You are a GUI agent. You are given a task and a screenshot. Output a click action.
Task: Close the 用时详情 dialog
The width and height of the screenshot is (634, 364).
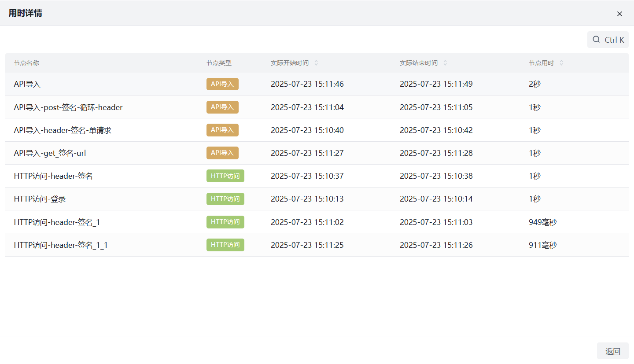click(x=619, y=14)
